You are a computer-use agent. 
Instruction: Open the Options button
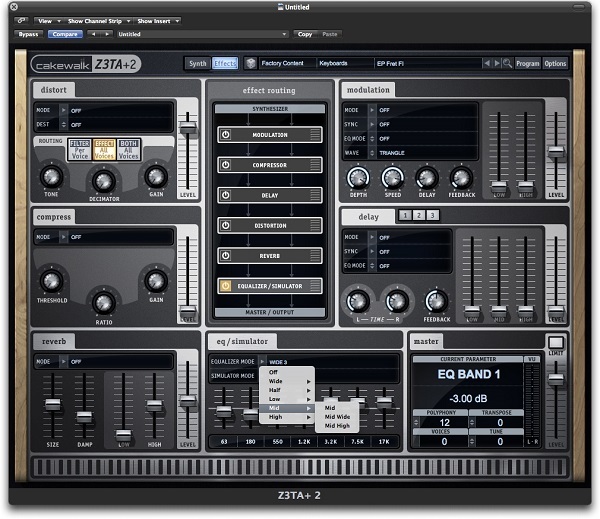coord(555,64)
